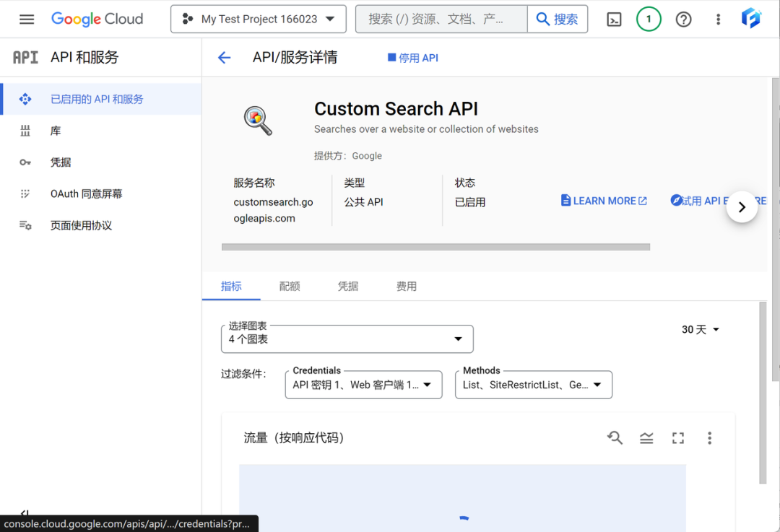Image resolution: width=780 pixels, height=532 pixels.
Task: Click the 已启用的 API 和服务 icon
Action: point(25,99)
